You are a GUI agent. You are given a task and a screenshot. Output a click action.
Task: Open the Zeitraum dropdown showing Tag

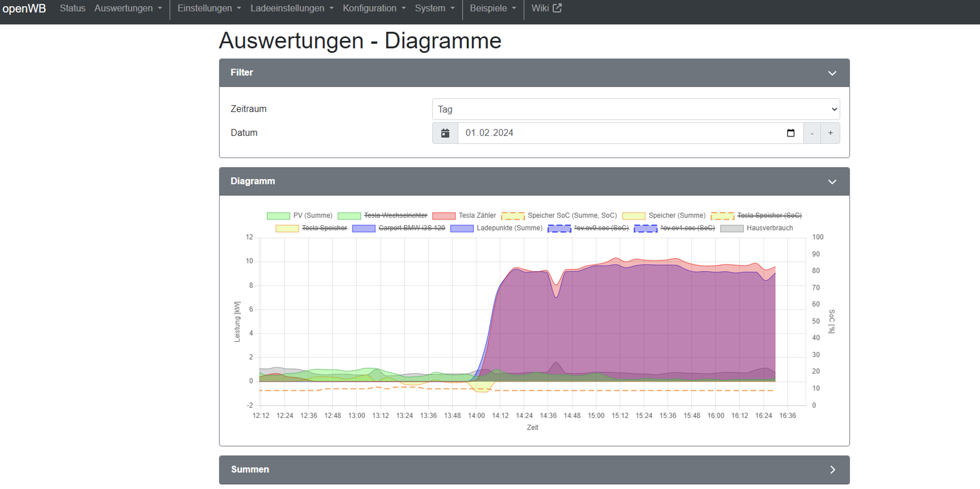pyautogui.click(x=635, y=109)
